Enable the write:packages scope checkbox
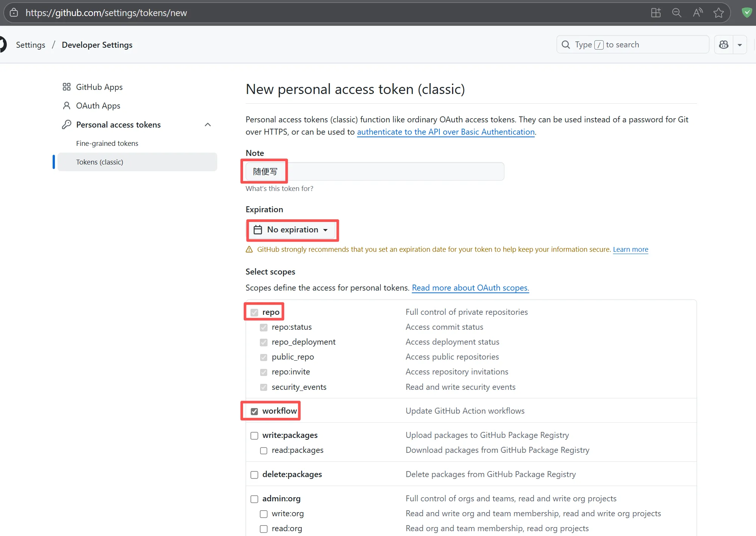Image resolution: width=756 pixels, height=536 pixels. click(254, 436)
